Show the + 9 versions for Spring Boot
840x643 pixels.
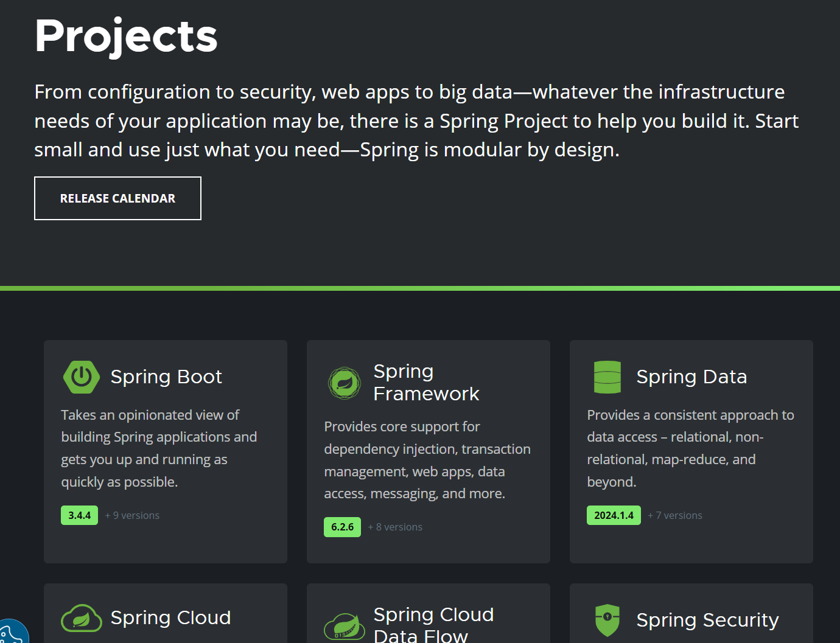132,515
